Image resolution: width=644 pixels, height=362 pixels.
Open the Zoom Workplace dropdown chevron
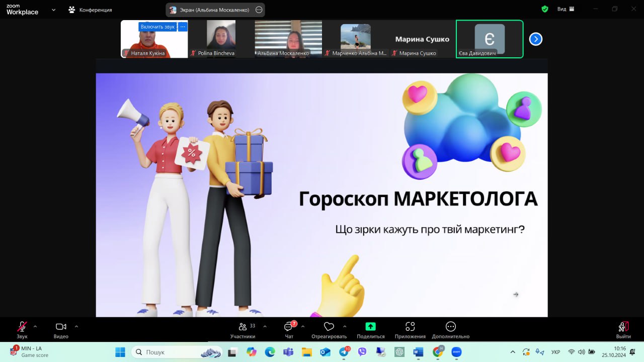tap(53, 10)
